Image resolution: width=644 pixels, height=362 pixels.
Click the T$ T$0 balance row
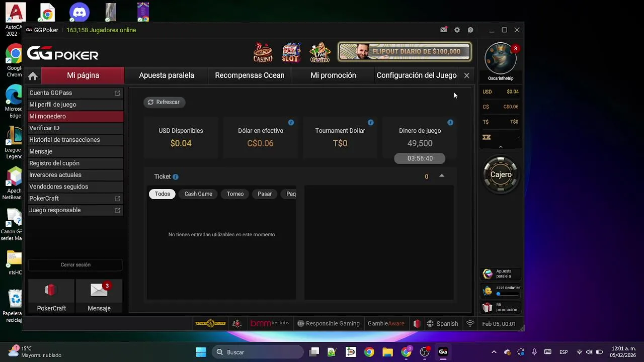coord(501,122)
